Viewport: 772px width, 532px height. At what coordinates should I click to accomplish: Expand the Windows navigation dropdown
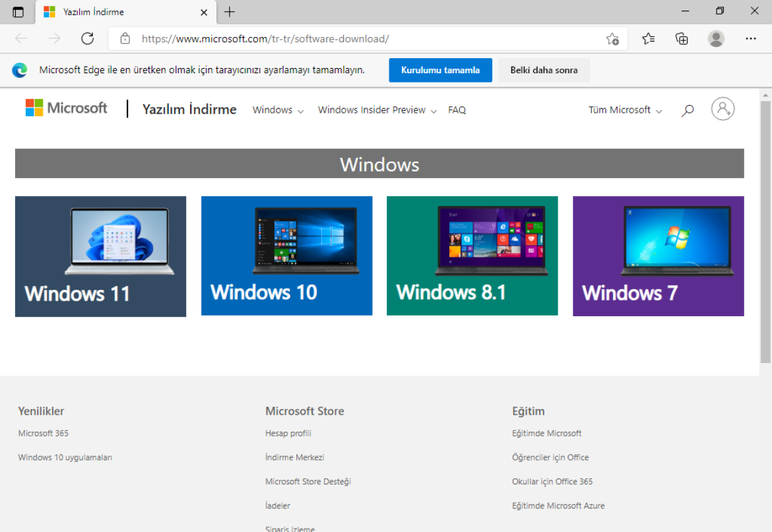pyautogui.click(x=278, y=110)
